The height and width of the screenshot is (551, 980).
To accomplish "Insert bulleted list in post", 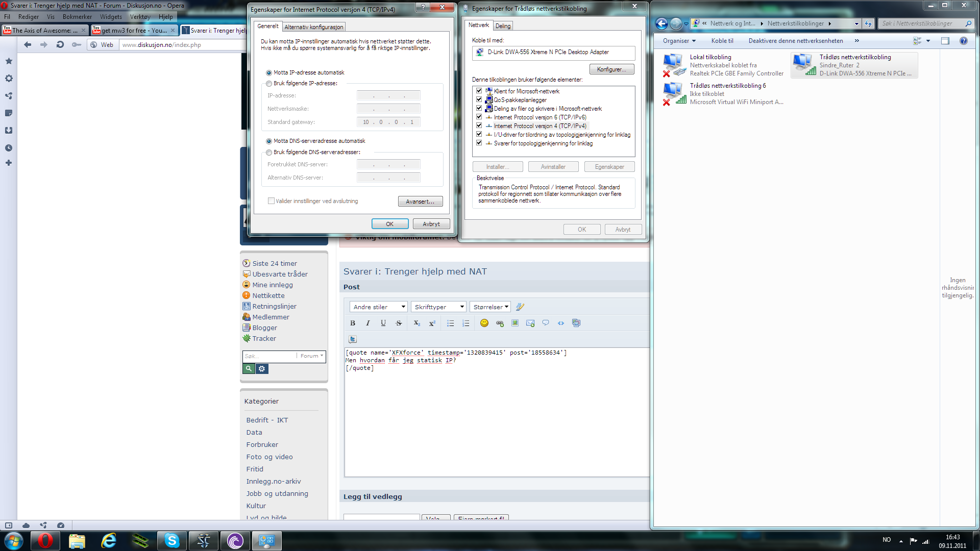I will [450, 323].
